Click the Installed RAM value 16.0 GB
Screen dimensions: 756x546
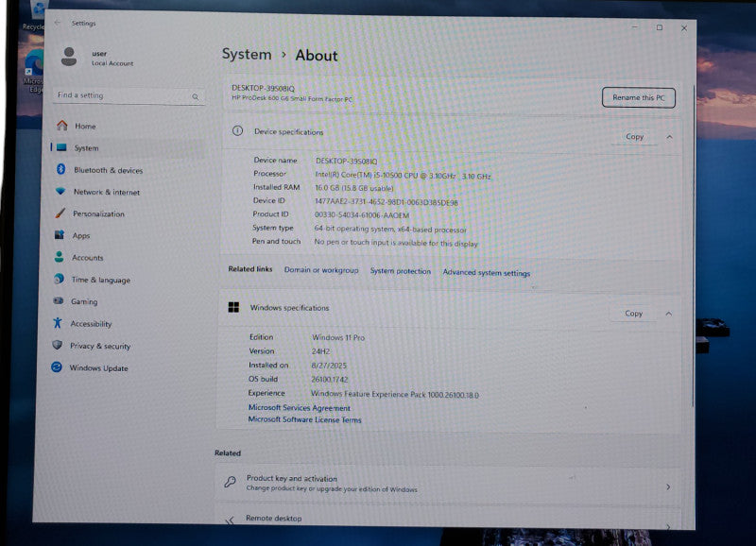(x=353, y=188)
